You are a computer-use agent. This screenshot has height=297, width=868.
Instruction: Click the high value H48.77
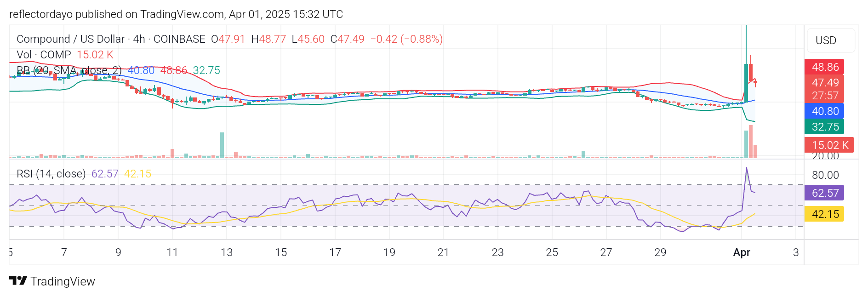point(268,39)
